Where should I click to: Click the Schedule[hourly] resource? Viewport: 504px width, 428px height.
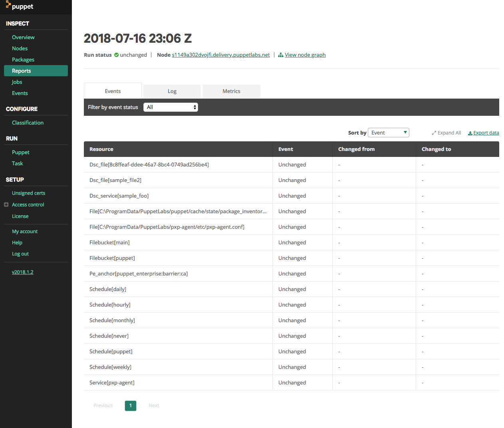[x=110, y=305]
